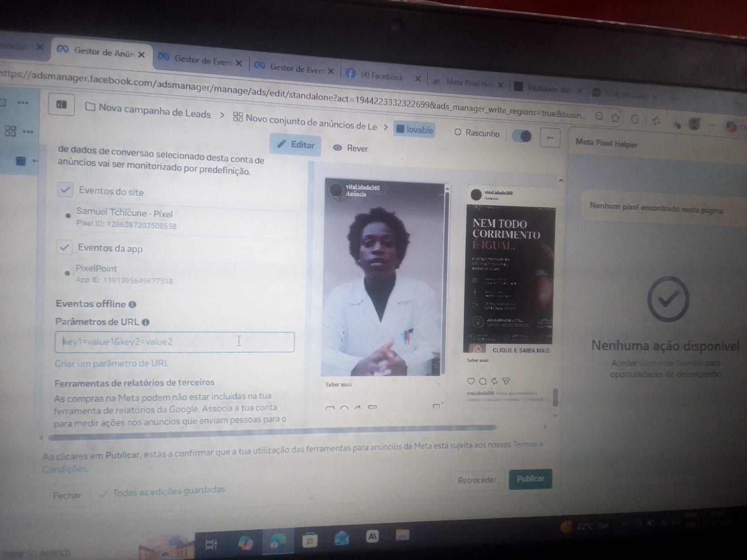Click the URL parameters input field
This screenshot has width=747, height=560.
[174, 342]
